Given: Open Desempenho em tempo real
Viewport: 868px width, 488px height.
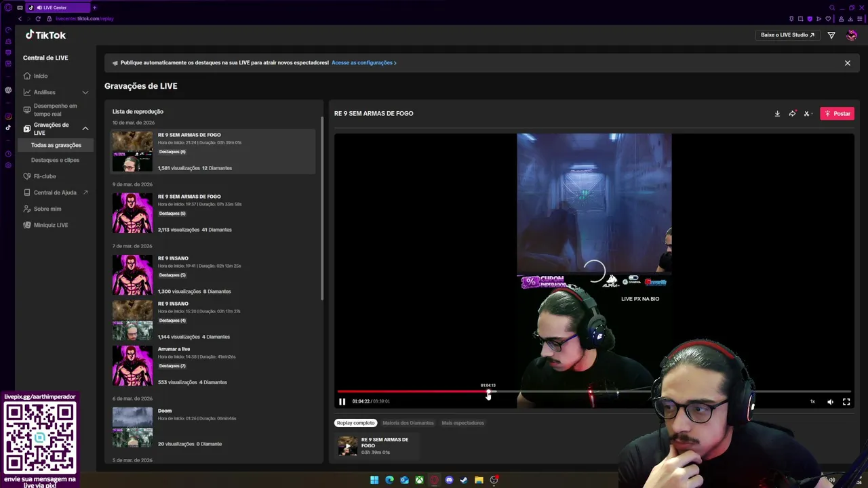Looking at the screenshot, I should [x=56, y=110].
